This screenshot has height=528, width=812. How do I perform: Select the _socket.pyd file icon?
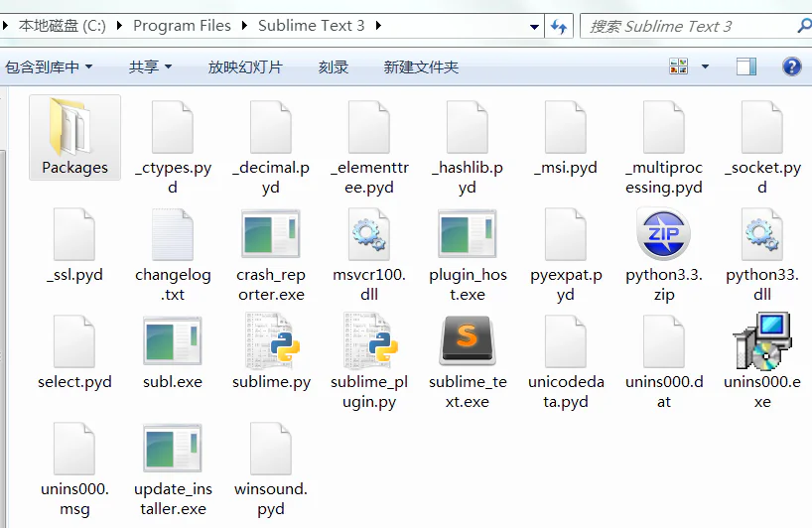point(762,127)
